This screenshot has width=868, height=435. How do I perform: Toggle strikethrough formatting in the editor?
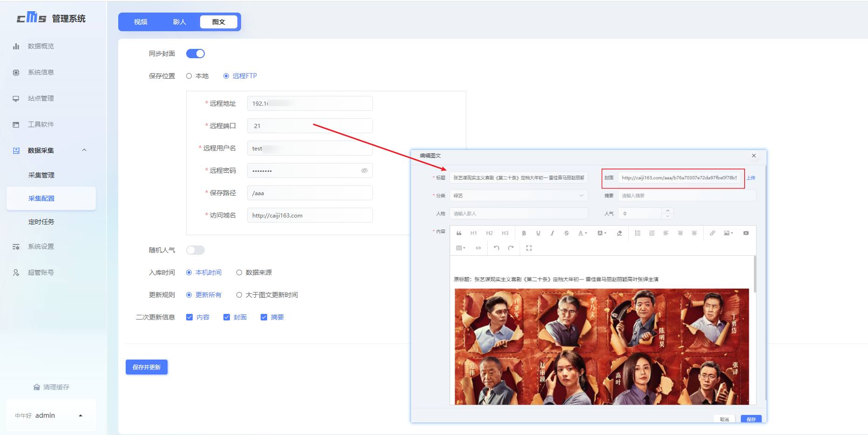pos(566,233)
